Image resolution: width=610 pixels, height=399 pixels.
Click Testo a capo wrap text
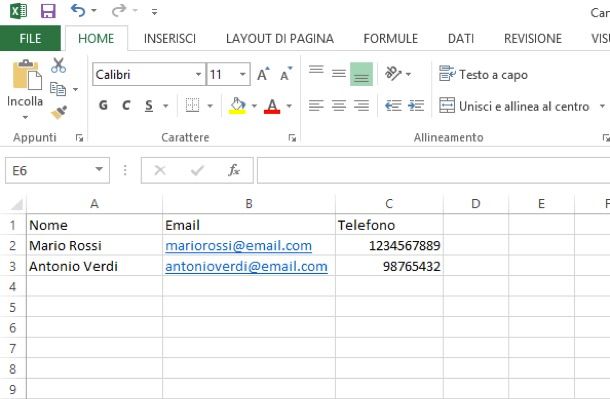[483, 74]
